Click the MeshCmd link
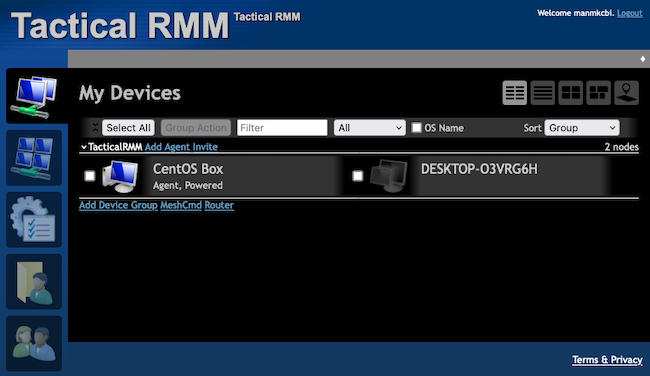Image resolution: width=650 pixels, height=376 pixels. 181,205
